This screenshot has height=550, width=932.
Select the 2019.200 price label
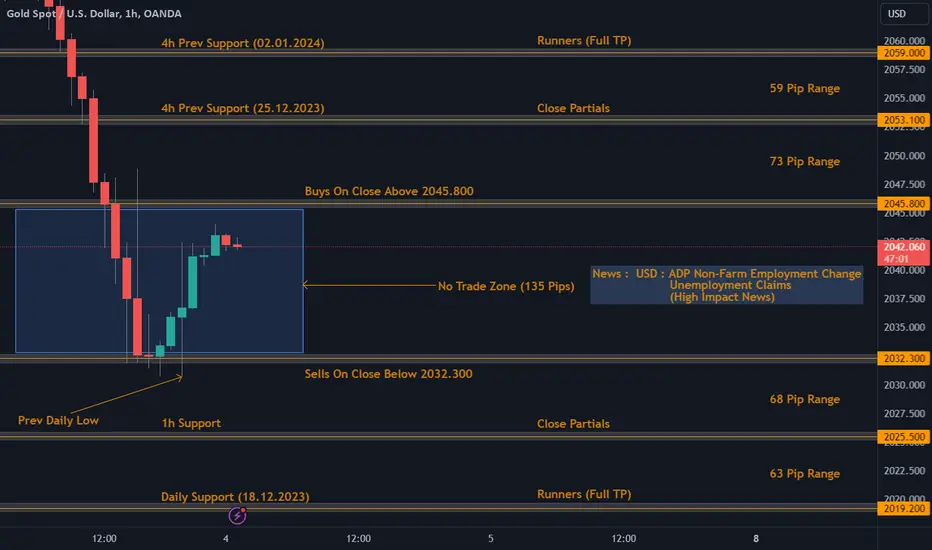click(904, 509)
